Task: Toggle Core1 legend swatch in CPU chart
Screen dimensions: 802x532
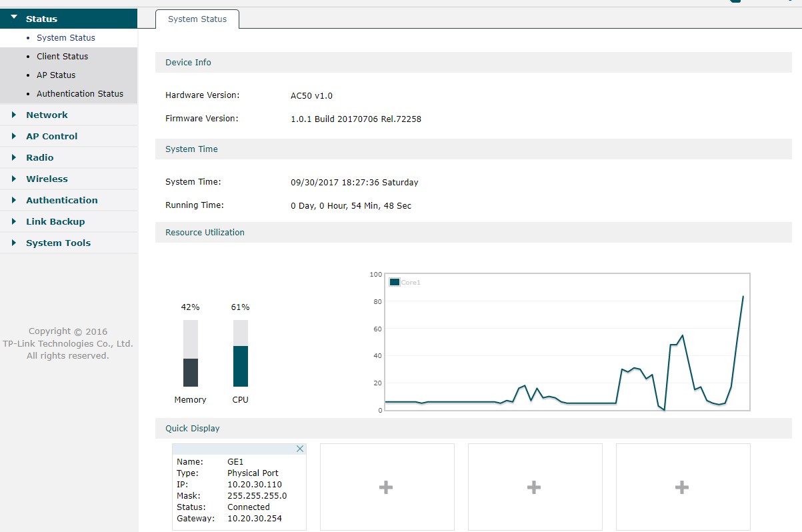Action: 395,283
